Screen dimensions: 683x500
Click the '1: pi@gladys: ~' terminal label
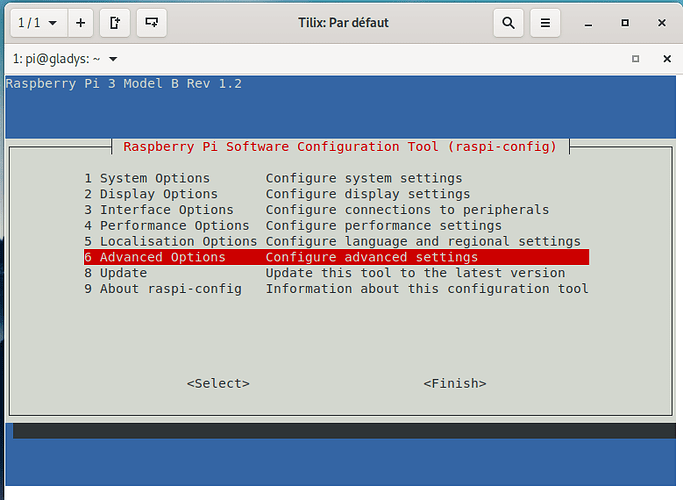tap(57, 59)
